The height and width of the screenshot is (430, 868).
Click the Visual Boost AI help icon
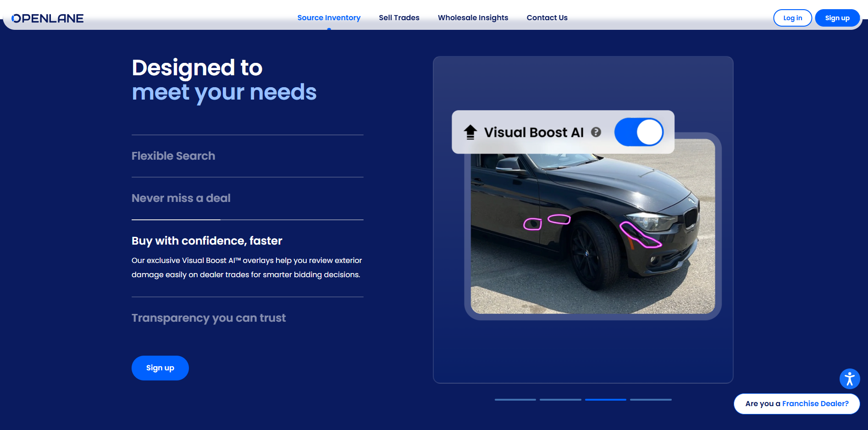(x=596, y=132)
